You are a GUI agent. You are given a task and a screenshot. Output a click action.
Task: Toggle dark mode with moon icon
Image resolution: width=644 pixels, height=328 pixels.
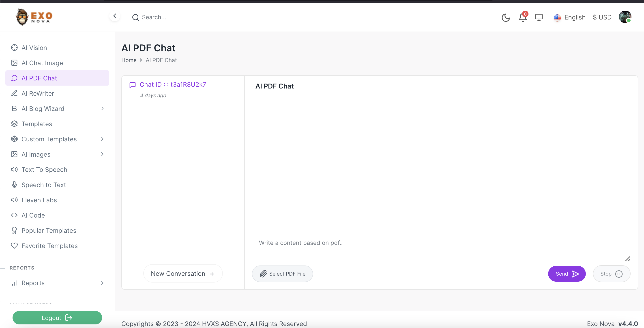pos(505,17)
